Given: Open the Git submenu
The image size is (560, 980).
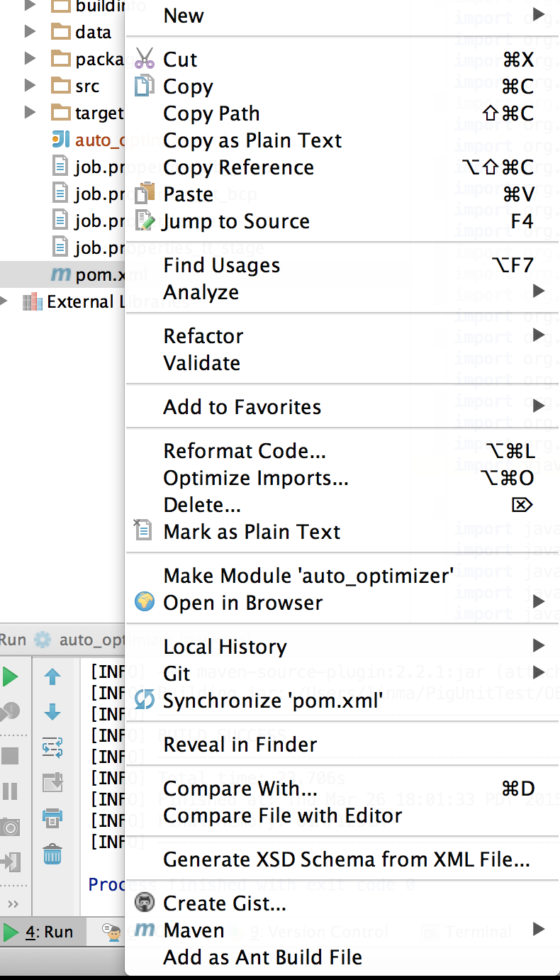Looking at the screenshot, I should [x=342, y=674].
